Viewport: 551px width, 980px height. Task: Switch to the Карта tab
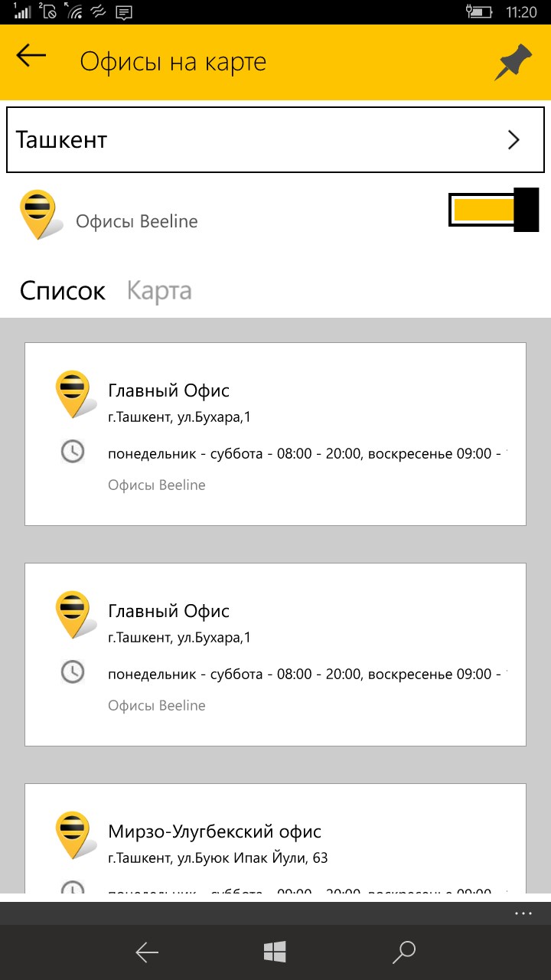(158, 291)
